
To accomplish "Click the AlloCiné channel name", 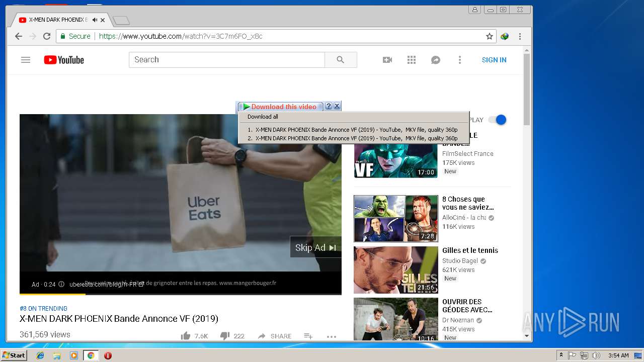I will tap(464, 218).
